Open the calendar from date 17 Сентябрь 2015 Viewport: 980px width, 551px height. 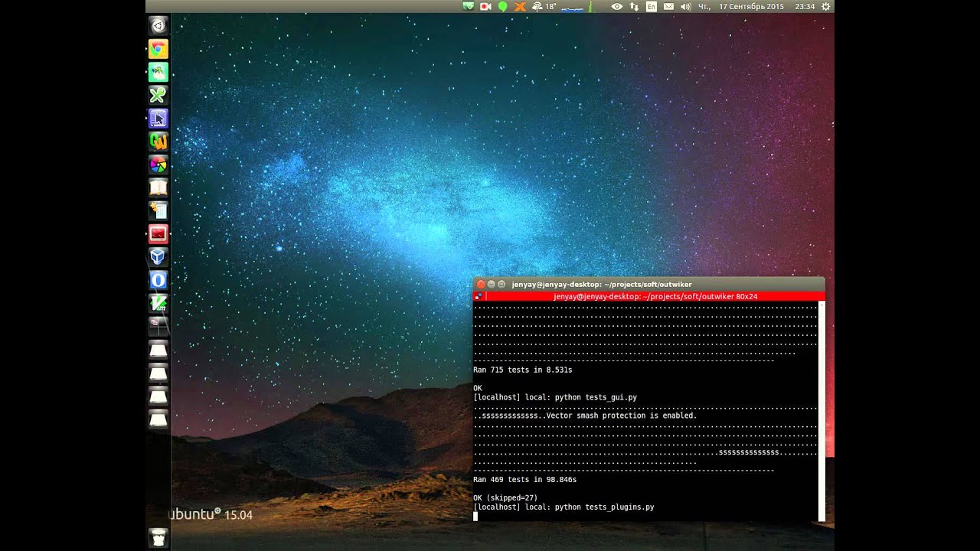(x=751, y=6)
